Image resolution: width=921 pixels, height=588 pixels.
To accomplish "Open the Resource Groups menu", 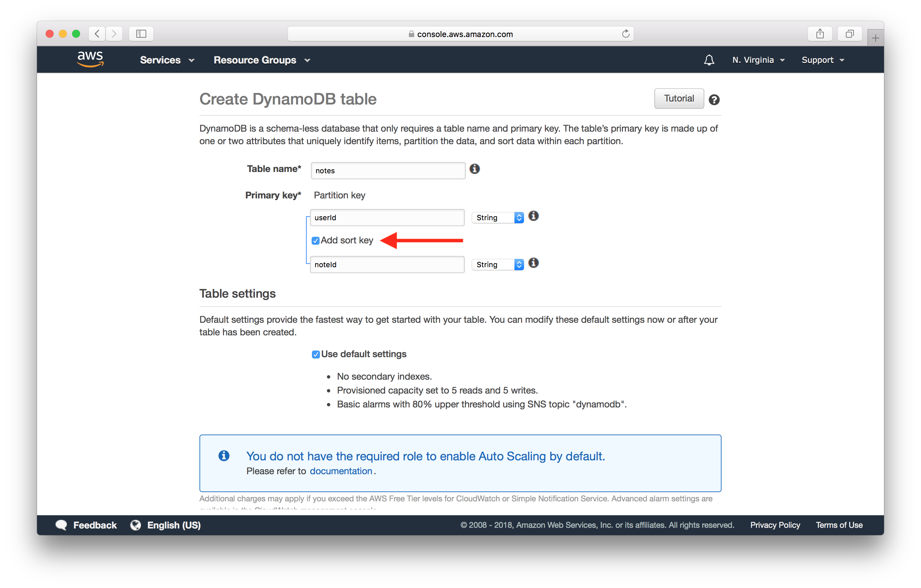I will pos(262,60).
